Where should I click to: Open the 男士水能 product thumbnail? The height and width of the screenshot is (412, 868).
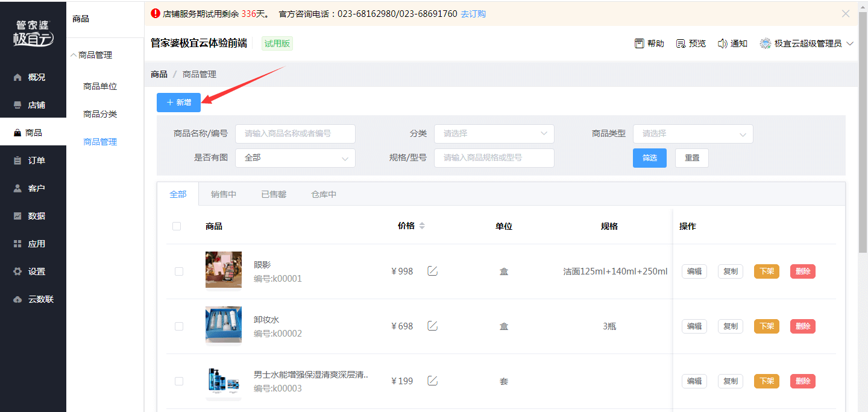pos(224,381)
